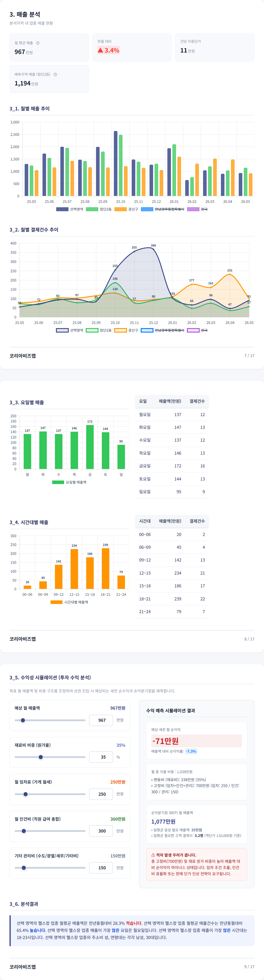Click the 3. 매출 분석 page title

pos(25,14)
